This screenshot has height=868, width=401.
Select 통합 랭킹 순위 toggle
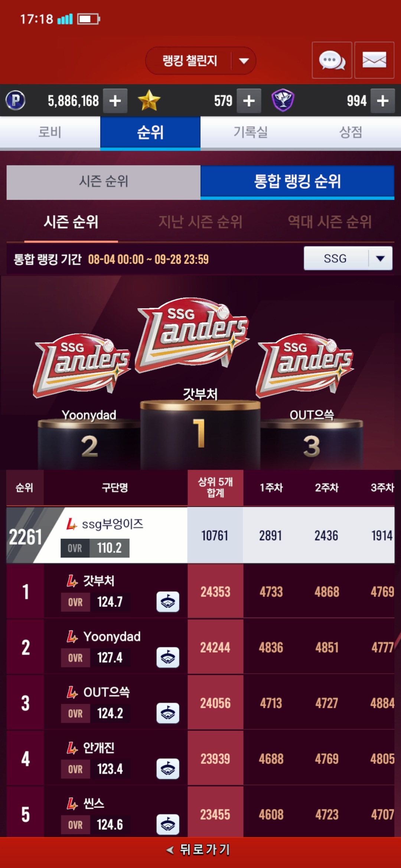tap(297, 182)
